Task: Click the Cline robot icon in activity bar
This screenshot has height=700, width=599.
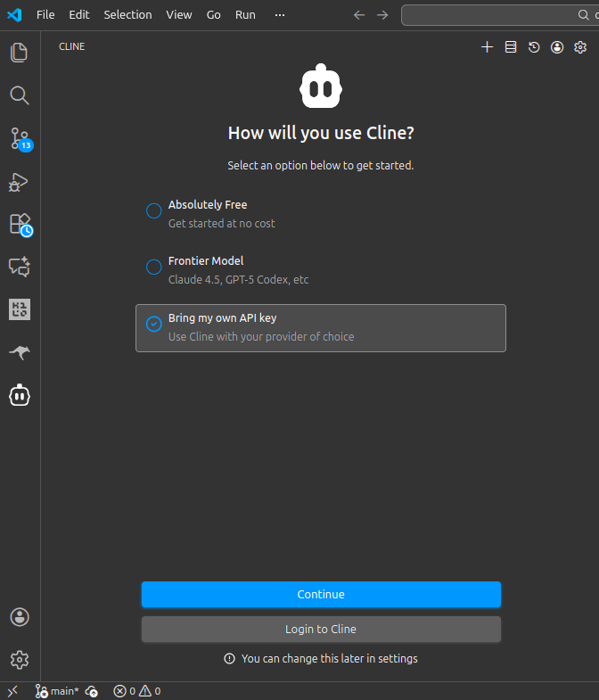Action: [20, 395]
